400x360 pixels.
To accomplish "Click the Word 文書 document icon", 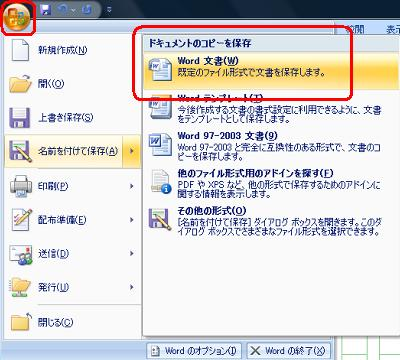I will pos(160,69).
